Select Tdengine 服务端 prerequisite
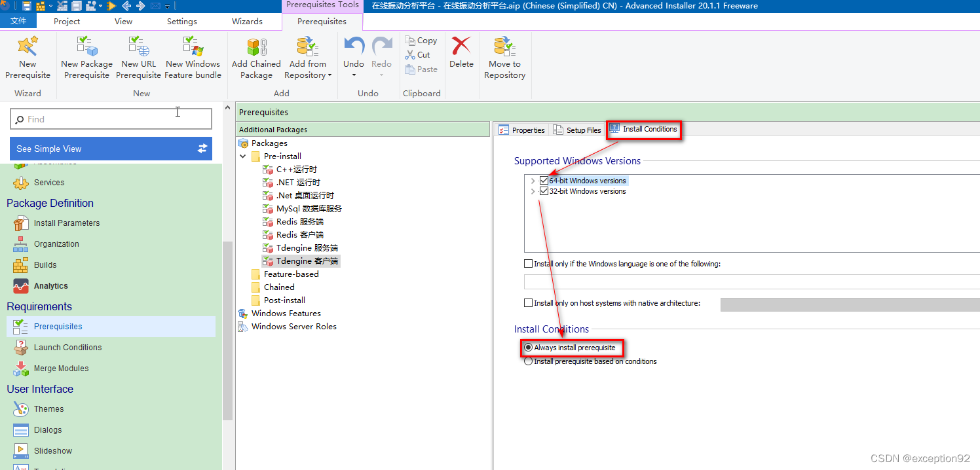980x470 pixels. [307, 248]
